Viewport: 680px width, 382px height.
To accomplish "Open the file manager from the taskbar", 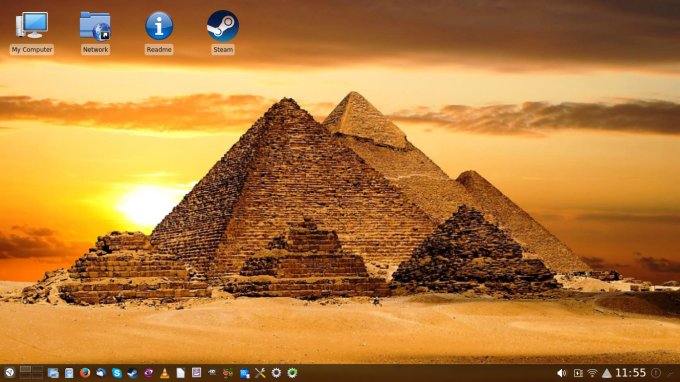I will click(53, 373).
